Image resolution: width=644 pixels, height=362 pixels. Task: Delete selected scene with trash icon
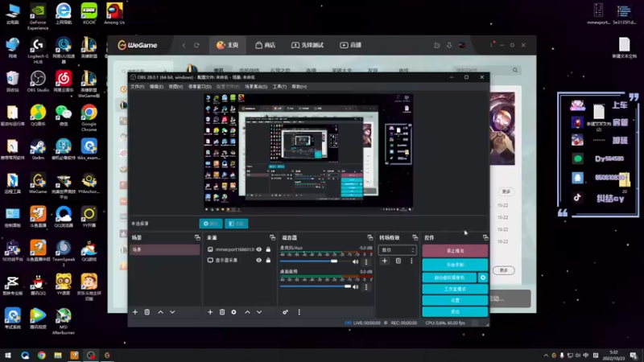point(147,312)
